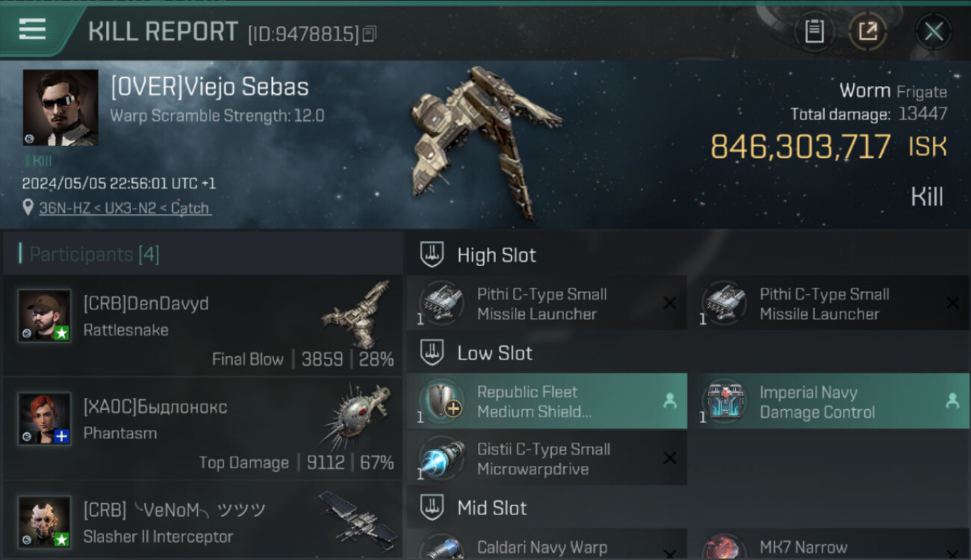Screen dimensions: 971x560
Task: Open the hamburger menu button
Action: coord(32,30)
